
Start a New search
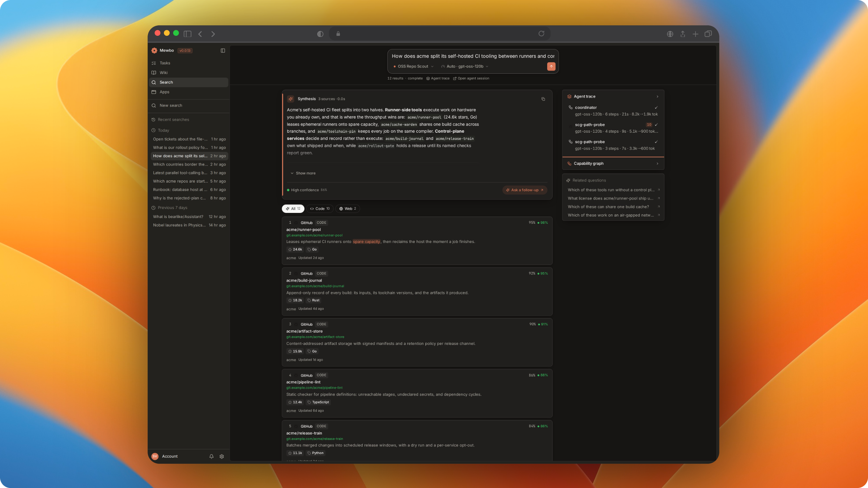(189, 106)
